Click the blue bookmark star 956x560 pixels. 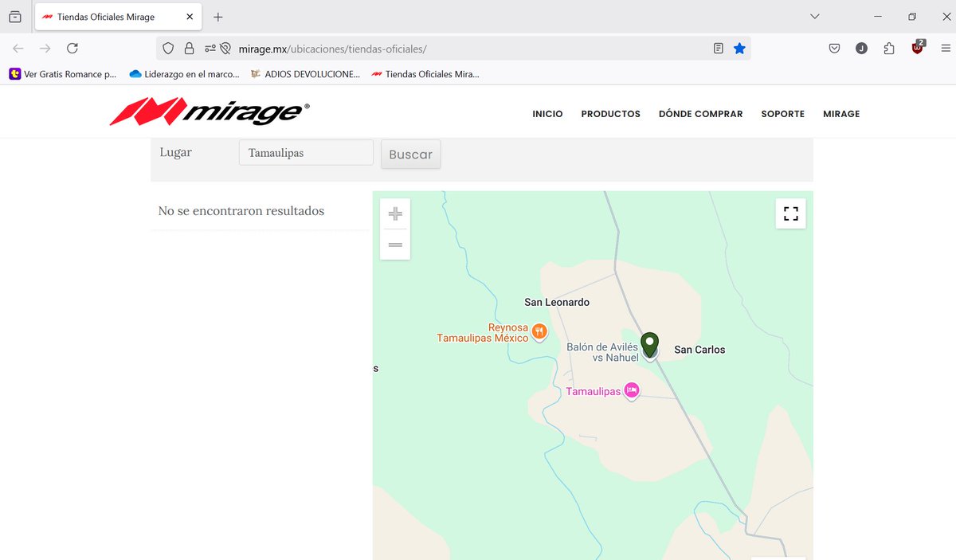[739, 49]
